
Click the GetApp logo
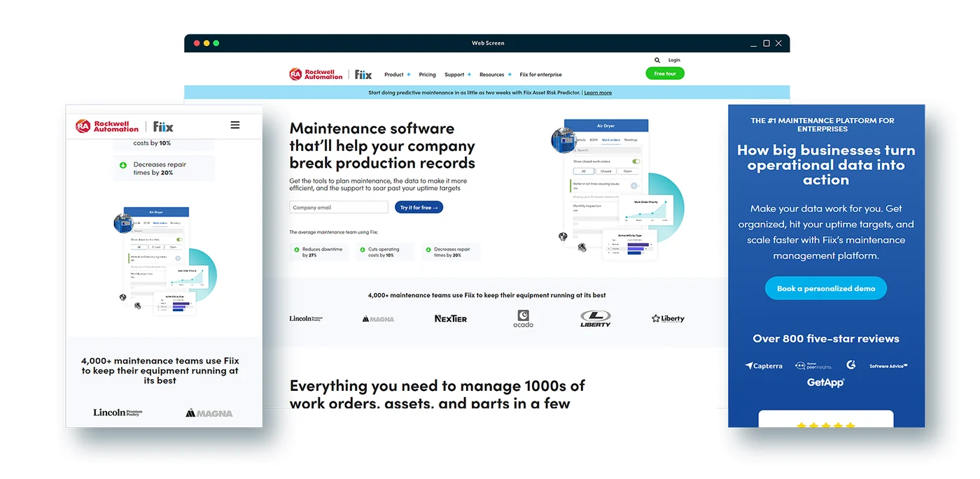coord(826,383)
